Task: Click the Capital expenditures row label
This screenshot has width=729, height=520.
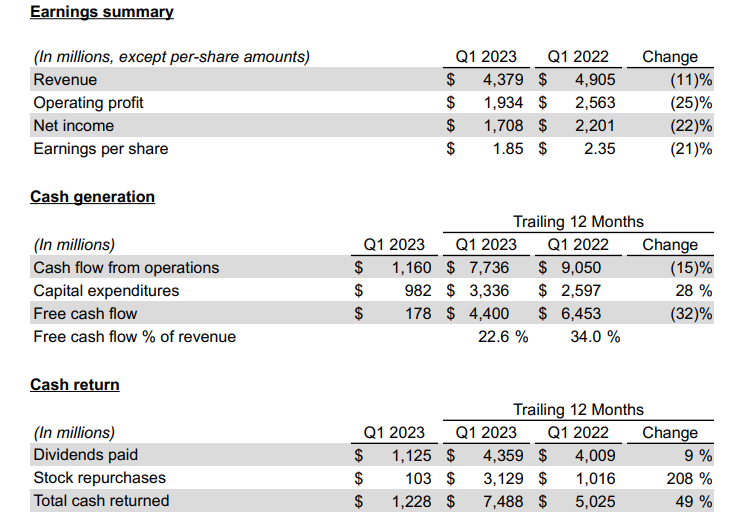Action: (106, 291)
